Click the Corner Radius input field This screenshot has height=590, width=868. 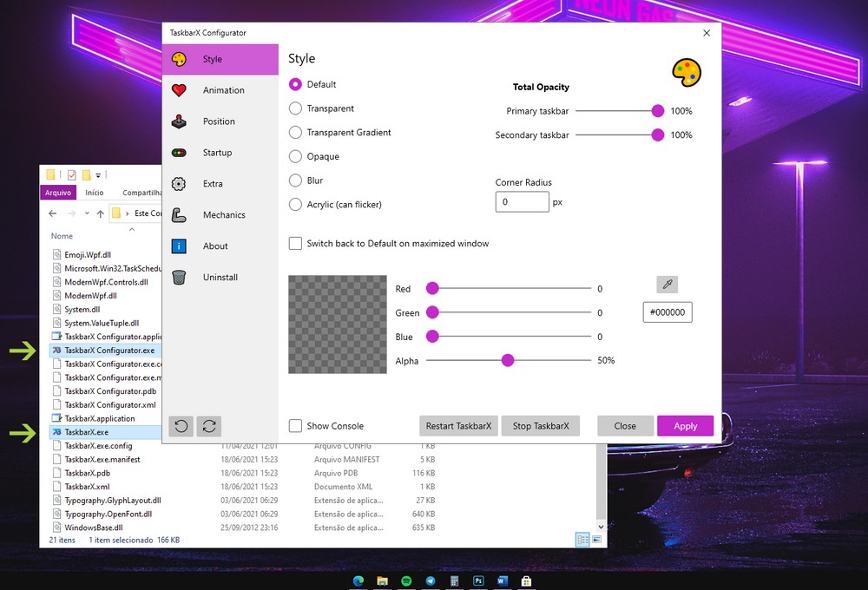pyautogui.click(x=522, y=202)
